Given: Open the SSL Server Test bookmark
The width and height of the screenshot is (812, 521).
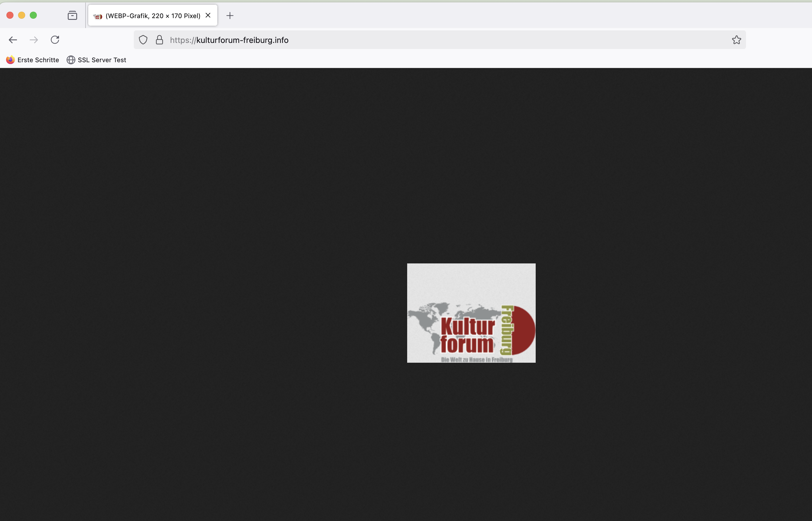Looking at the screenshot, I should tap(102, 60).
